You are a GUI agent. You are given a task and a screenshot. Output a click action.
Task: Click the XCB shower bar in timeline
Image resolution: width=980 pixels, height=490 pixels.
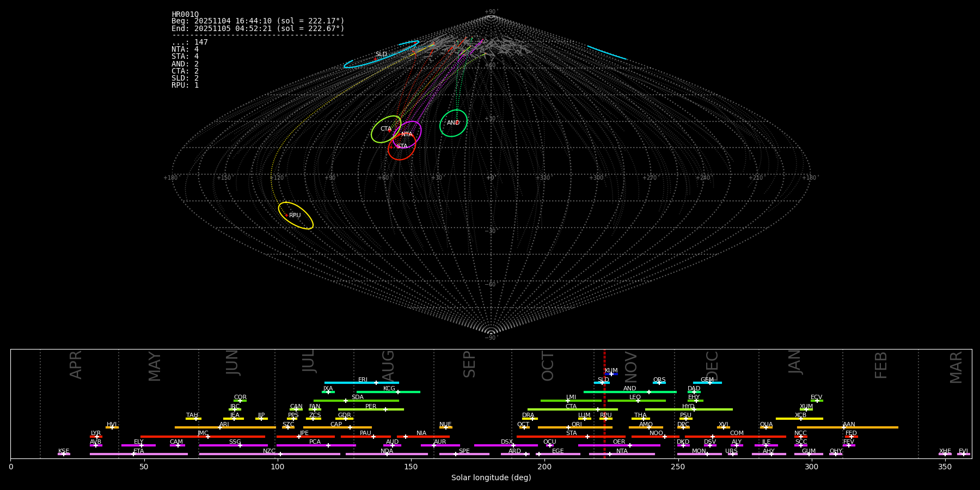click(x=799, y=419)
